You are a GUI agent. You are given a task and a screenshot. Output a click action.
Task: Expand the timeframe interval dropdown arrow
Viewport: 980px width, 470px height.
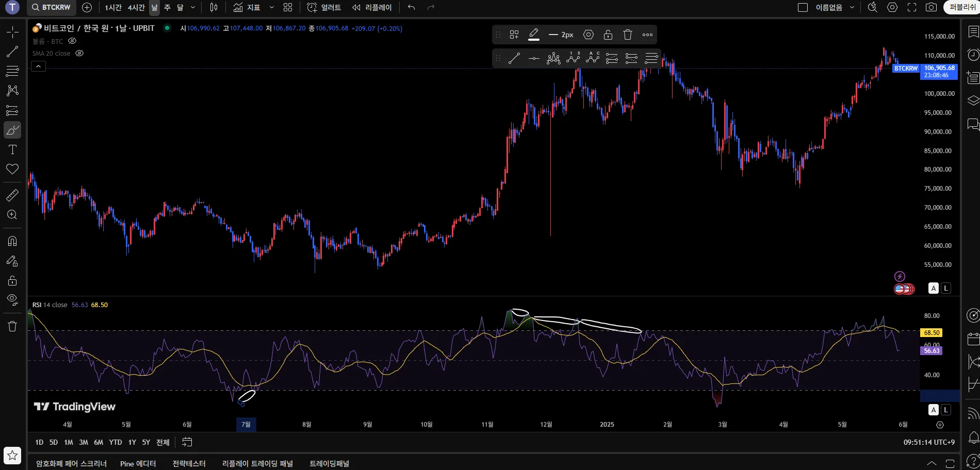(x=193, y=7)
